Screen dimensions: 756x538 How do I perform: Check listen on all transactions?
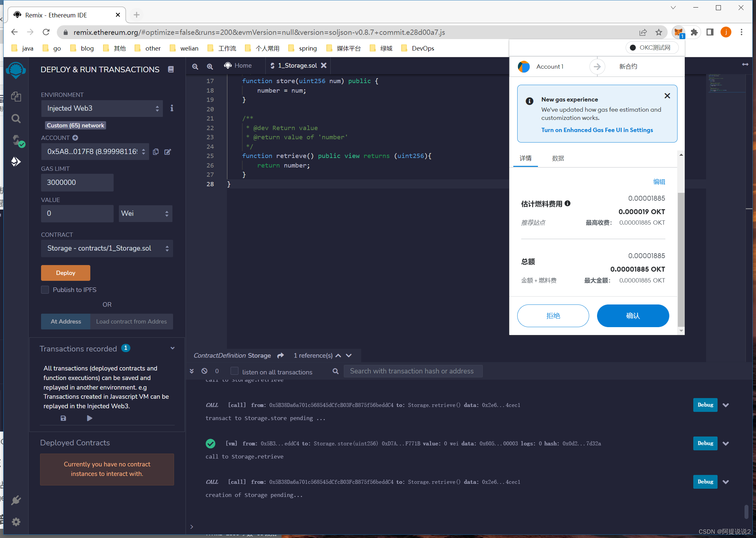(234, 371)
